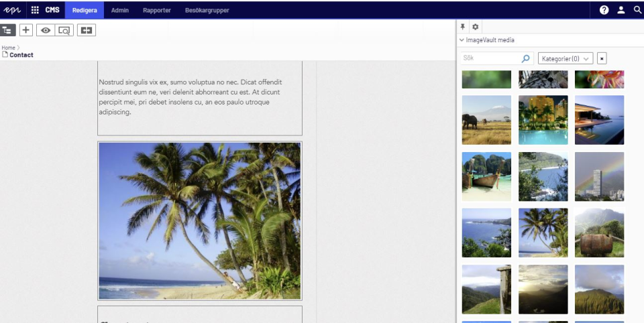
Task: Switch to the Admin tab
Action: point(120,10)
